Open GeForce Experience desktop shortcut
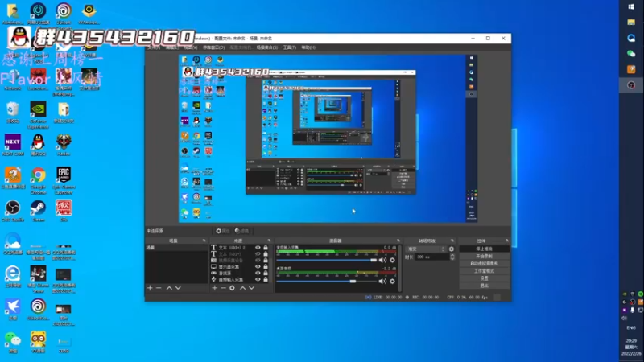 point(38,115)
